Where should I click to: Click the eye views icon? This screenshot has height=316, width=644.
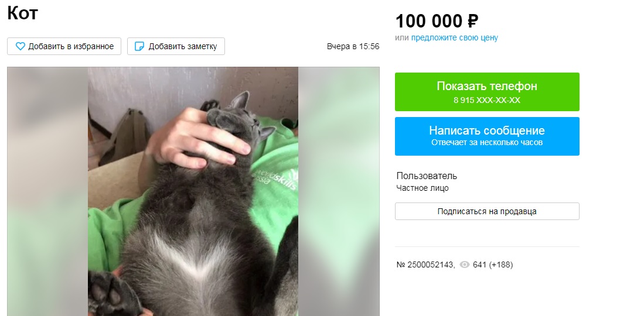465,265
